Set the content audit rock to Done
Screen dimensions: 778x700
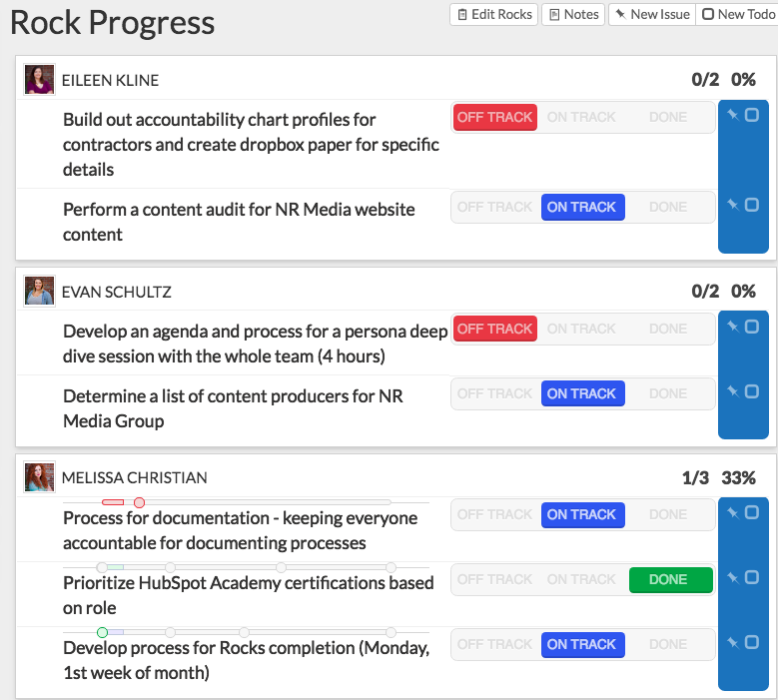pos(667,207)
